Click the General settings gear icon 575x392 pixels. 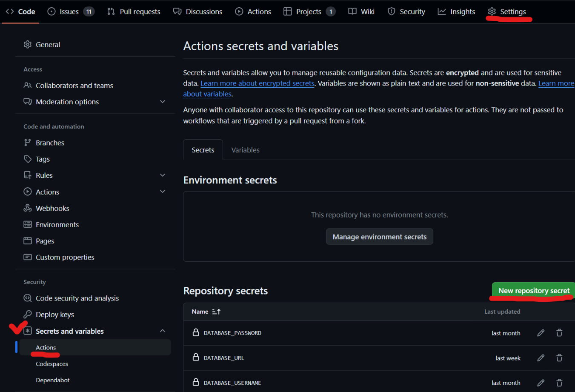pos(28,44)
